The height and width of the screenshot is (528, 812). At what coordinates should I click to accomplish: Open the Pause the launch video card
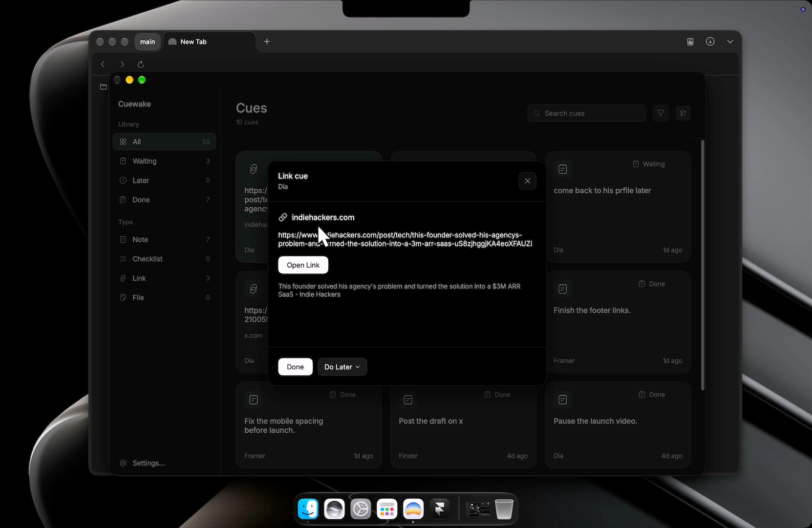618,425
